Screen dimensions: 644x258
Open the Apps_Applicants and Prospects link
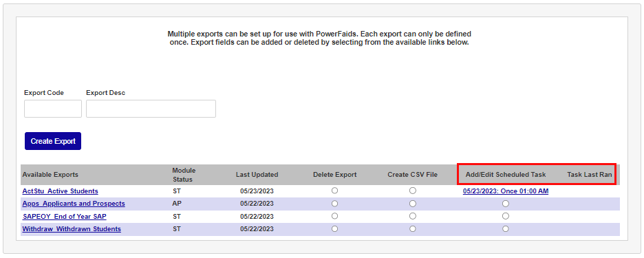(74, 204)
